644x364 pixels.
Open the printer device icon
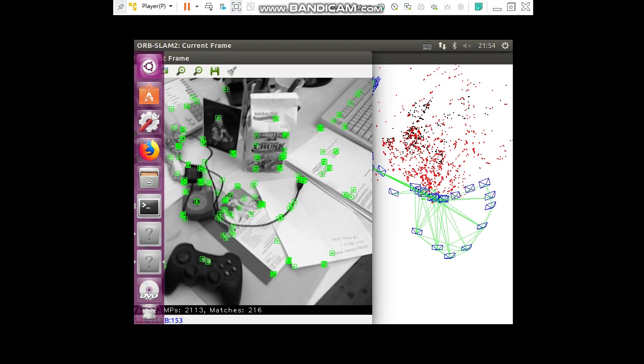(x=421, y=7)
